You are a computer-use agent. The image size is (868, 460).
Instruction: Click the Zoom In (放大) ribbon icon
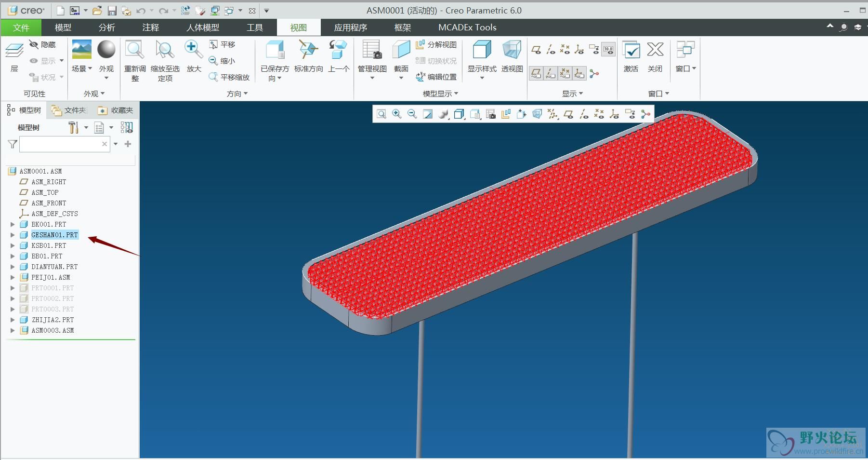point(194,49)
